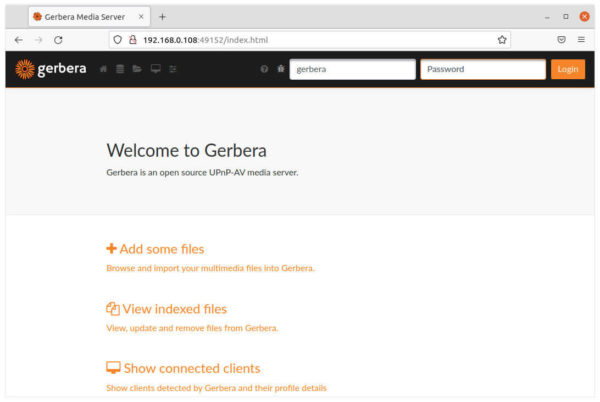600x402 pixels.
Task: Reload the page with refresh icon
Action: tap(58, 40)
